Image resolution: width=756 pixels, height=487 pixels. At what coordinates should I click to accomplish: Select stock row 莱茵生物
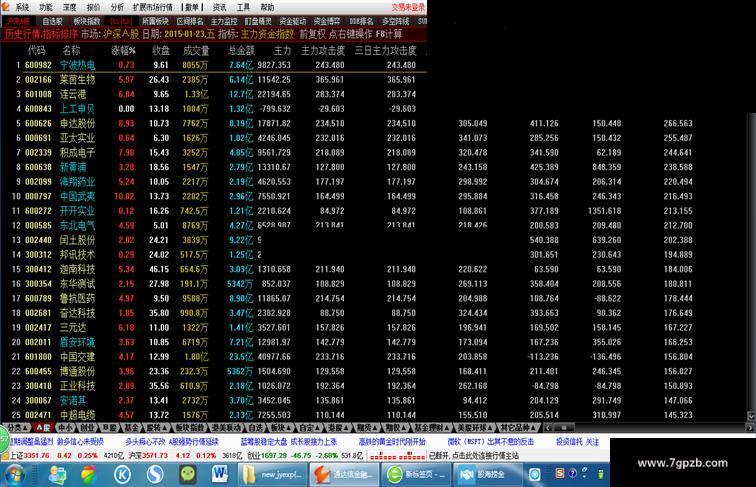tap(213, 80)
